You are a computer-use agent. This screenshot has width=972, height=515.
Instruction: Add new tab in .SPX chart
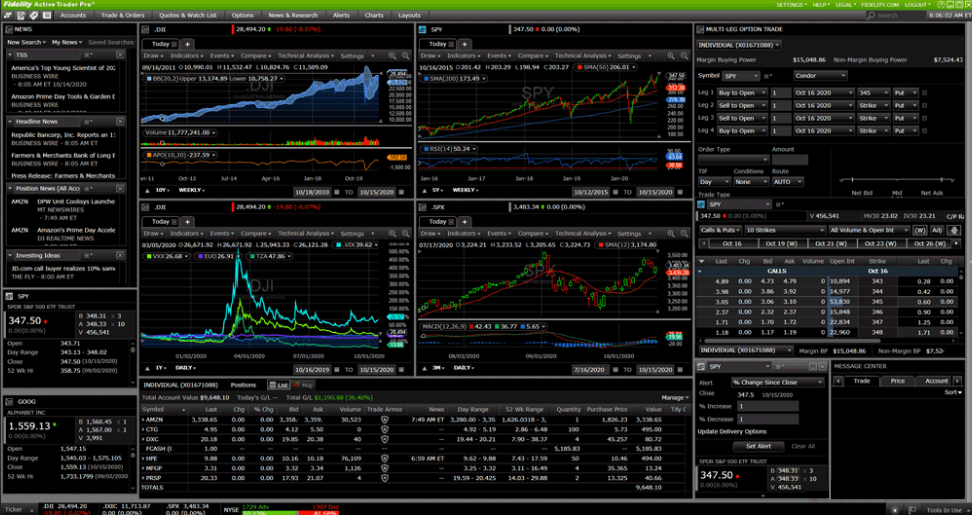click(465, 222)
